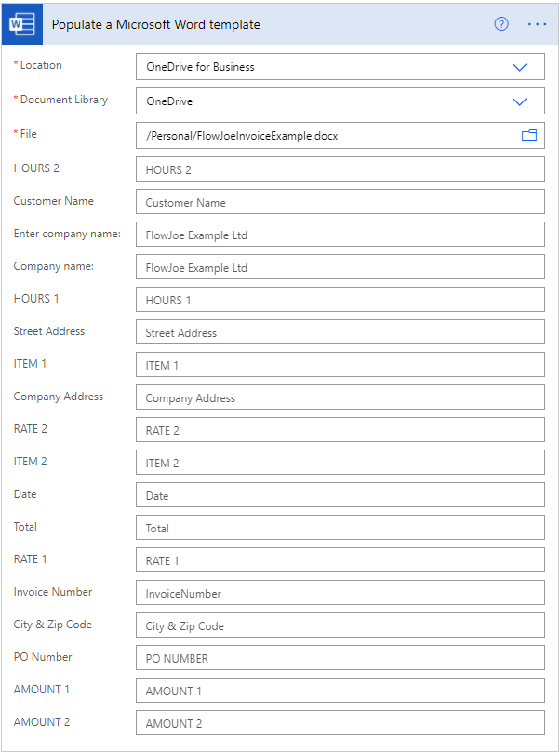Open the help question mark icon

tap(501, 24)
